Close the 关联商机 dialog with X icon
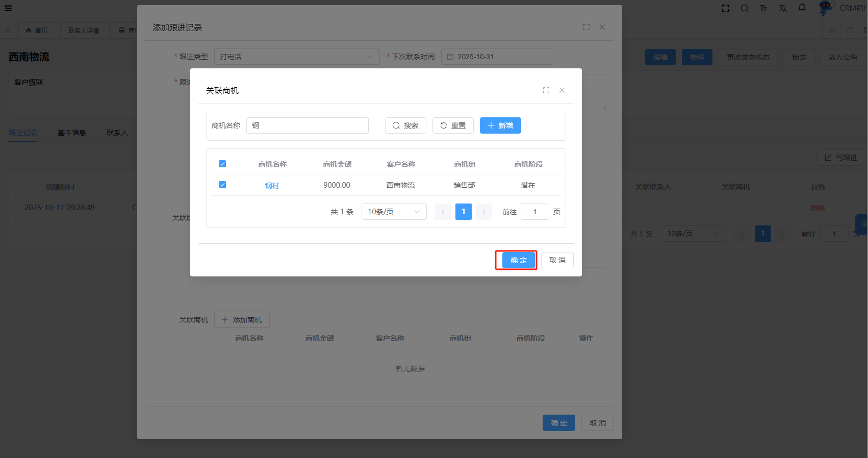Screen dimensions: 868x458 [562, 90]
